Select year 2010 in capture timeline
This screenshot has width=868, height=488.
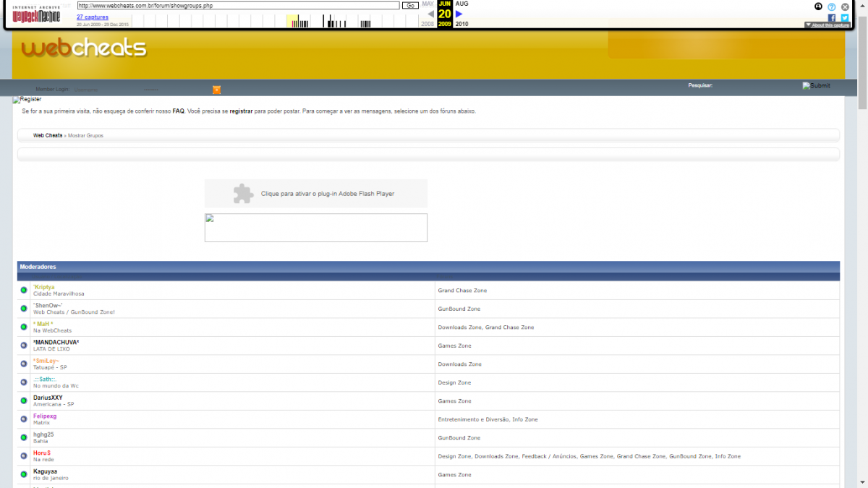(461, 24)
